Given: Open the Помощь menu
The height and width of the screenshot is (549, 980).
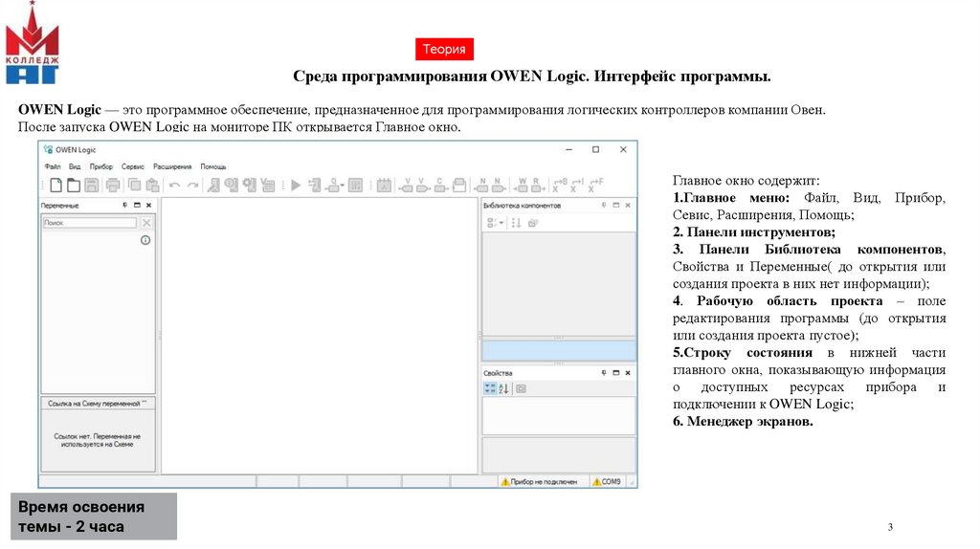Looking at the screenshot, I should coord(213,166).
